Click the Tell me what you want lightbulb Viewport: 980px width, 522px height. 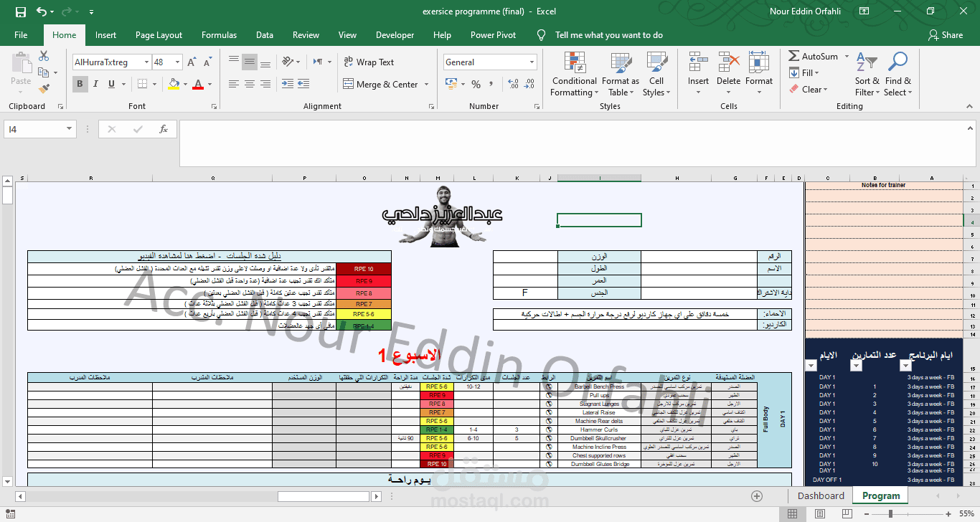[542, 34]
